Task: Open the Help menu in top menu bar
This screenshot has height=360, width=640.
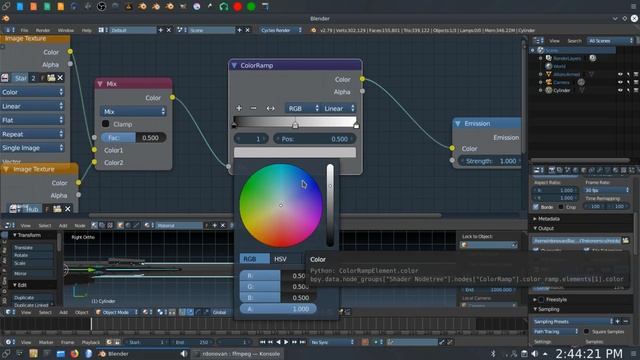Action: click(x=87, y=30)
